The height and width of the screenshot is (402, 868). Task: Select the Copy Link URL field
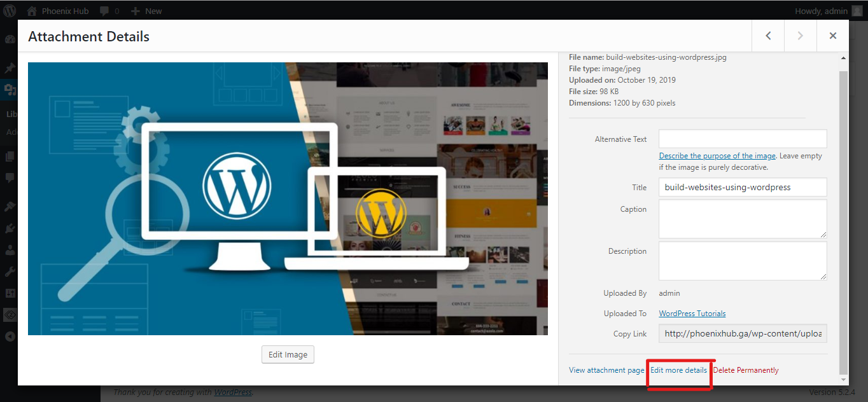click(743, 333)
